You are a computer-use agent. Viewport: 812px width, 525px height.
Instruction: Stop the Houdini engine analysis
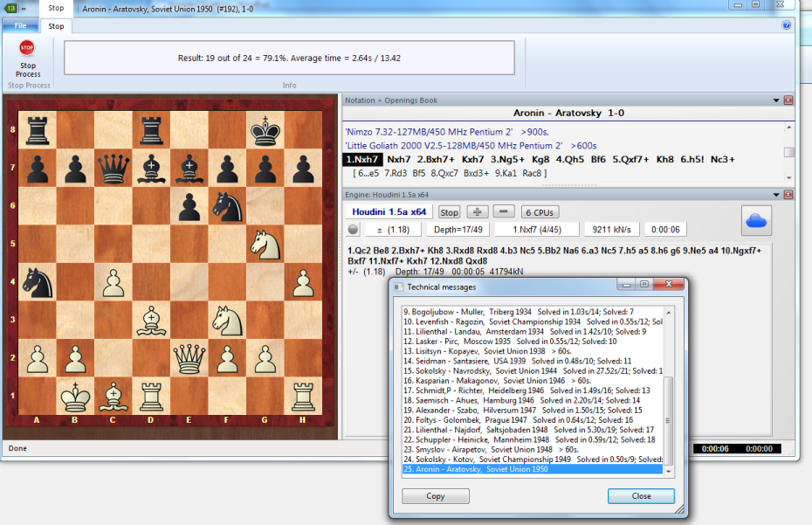tap(449, 212)
